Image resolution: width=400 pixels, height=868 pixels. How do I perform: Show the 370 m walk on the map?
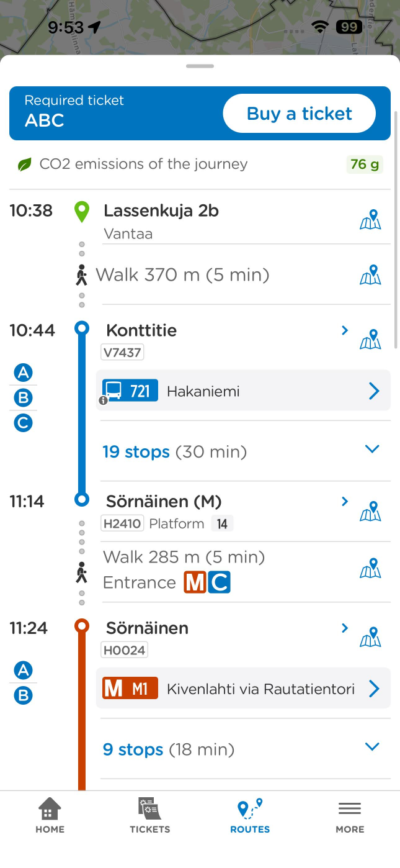tap(370, 274)
